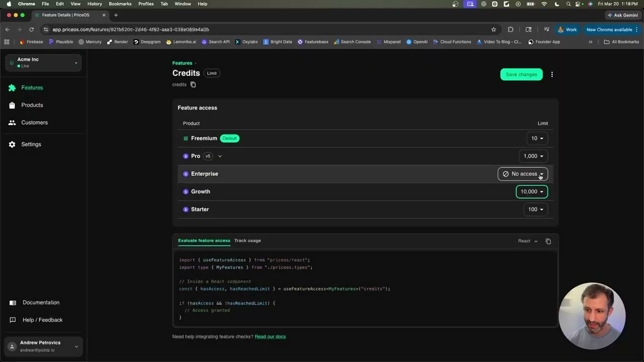The width and height of the screenshot is (644, 362).
Task: Open the React language selector dropdown
Action: click(527, 241)
